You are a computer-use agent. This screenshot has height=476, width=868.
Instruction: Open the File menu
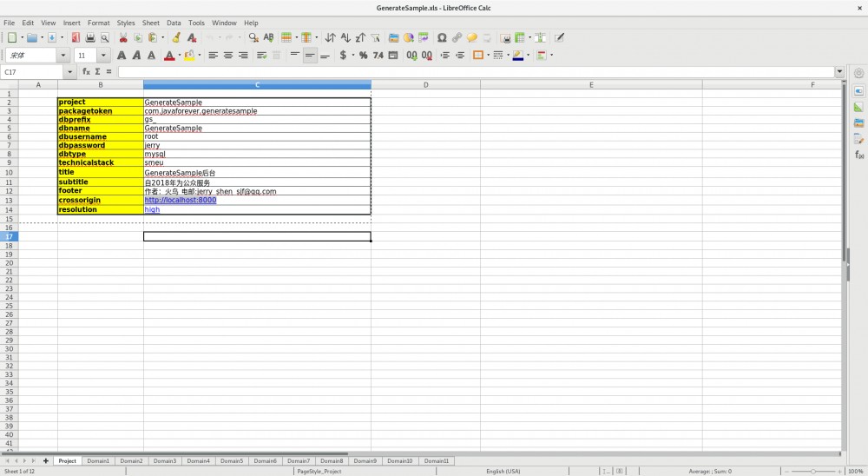10,23
